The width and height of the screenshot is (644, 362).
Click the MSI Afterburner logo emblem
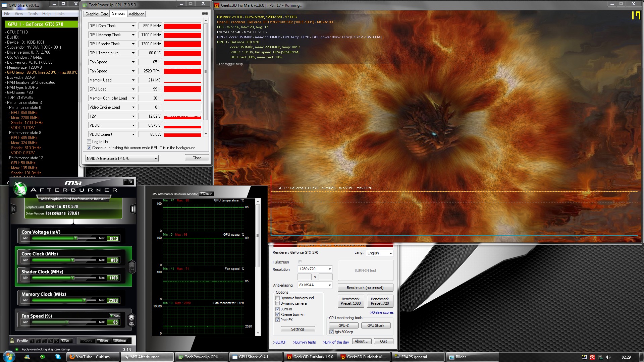pyautogui.click(x=20, y=189)
